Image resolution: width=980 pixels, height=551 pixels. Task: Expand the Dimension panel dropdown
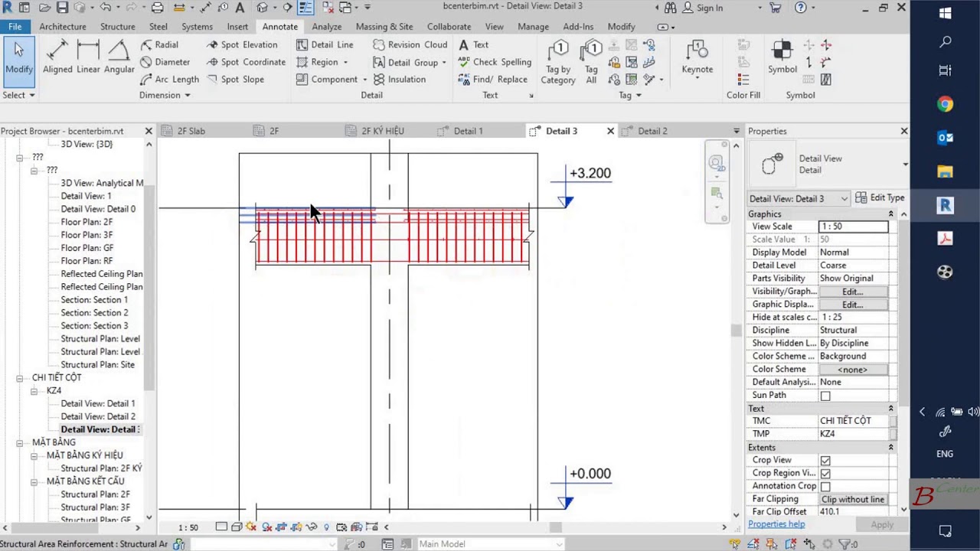165,95
